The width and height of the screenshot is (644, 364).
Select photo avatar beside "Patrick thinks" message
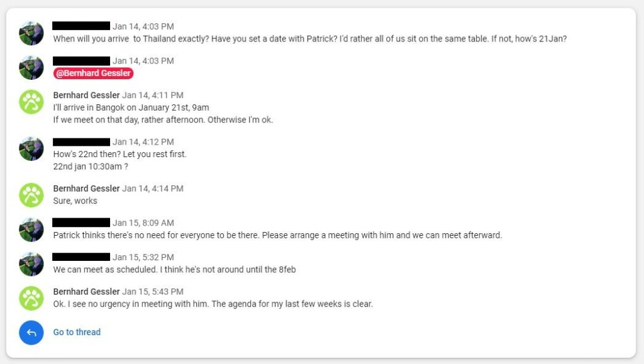31,229
